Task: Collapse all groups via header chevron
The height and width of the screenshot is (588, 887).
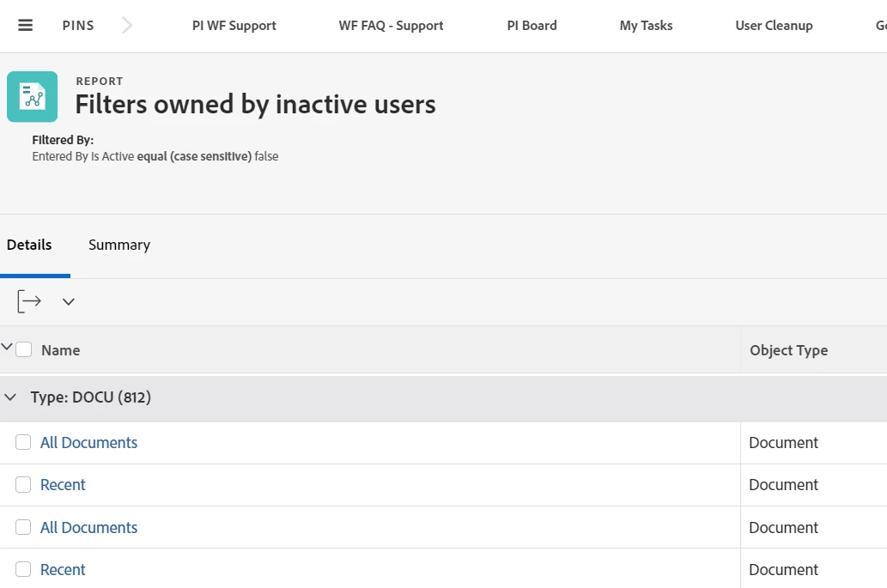Action: 7,348
